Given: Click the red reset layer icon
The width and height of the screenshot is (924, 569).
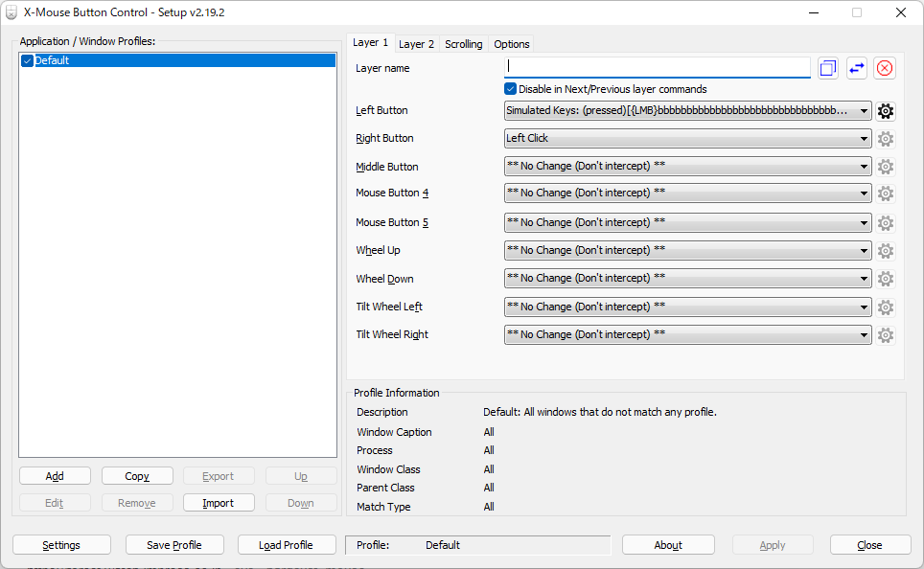Looking at the screenshot, I should [885, 68].
